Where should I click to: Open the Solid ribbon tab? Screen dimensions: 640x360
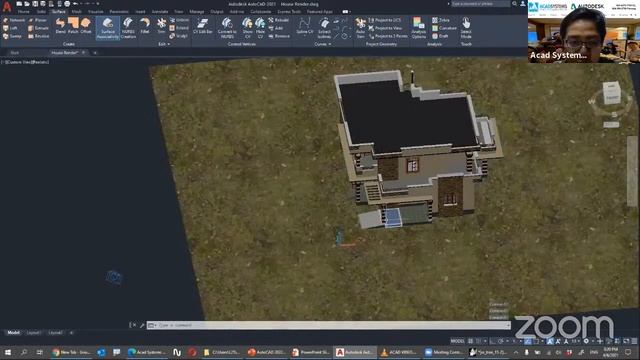click(x=41, y=12)
